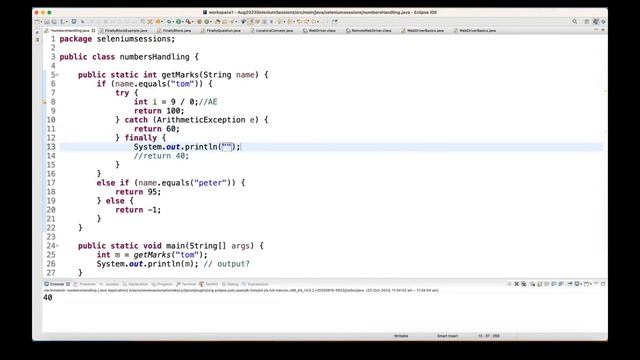Click the New file icon at toolbar left
640x360 pixels.
pyautogui.click(x=37, y=22)
